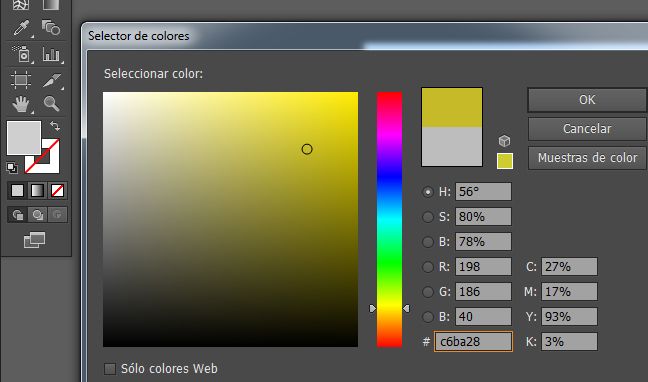Select the brightness B radio button at 78%
This screenshot has width=648, height=382.
[428, 242]
